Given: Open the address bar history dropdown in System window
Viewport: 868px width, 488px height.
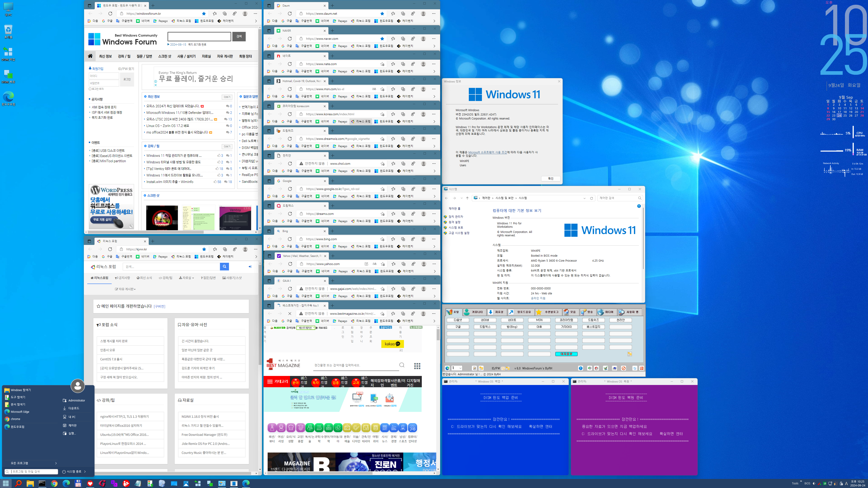Looking at the screenshot, I should [x=584, y=198].
